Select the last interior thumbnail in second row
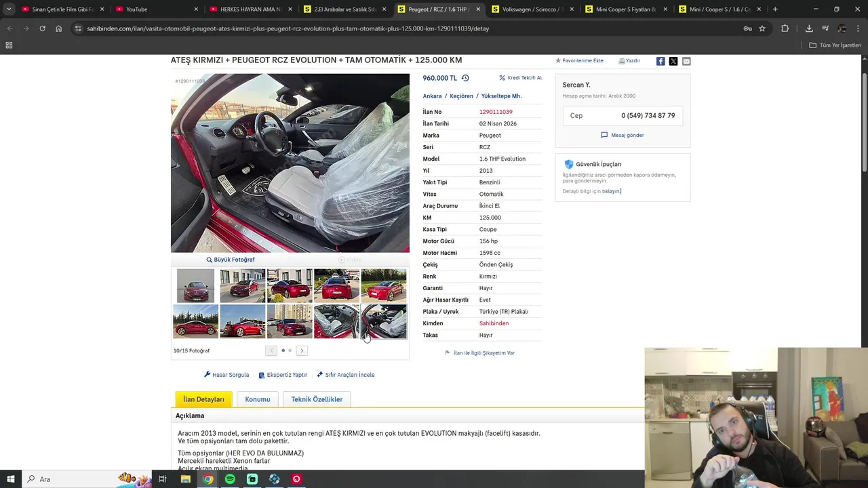Viewport: 868px width, 488px height. click(384, 321)
